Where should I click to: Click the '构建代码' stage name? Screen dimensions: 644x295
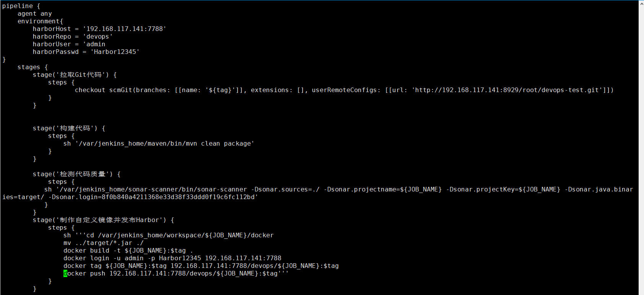pos(75,128)
